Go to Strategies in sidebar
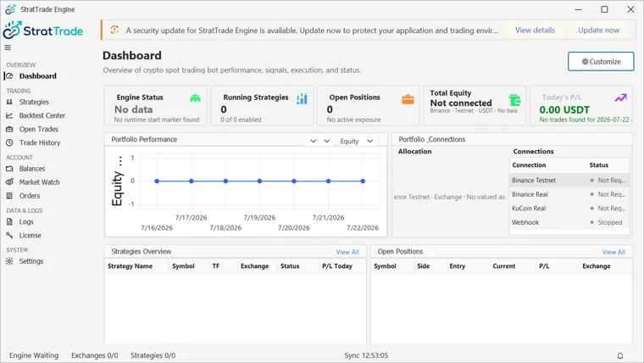Viewport: 644px width, 363px height. [34, 102]
